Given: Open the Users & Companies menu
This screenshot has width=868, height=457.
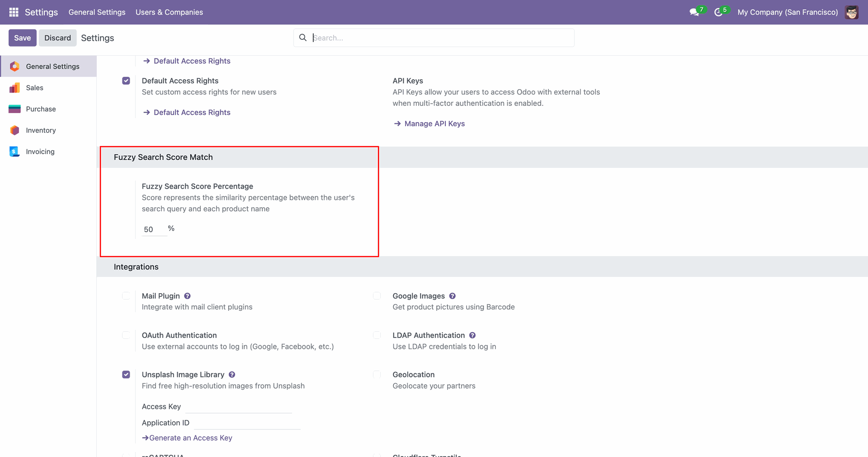Looking at the screenshot, I should pos(169,12).
